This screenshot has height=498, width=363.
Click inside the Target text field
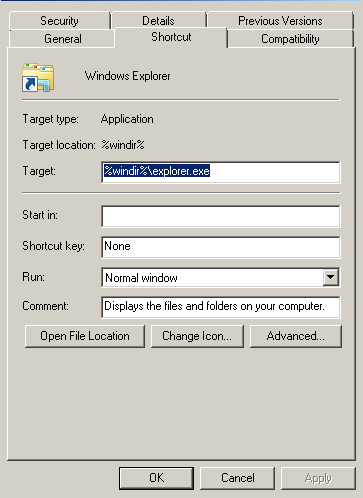click(x=221, y=172)
